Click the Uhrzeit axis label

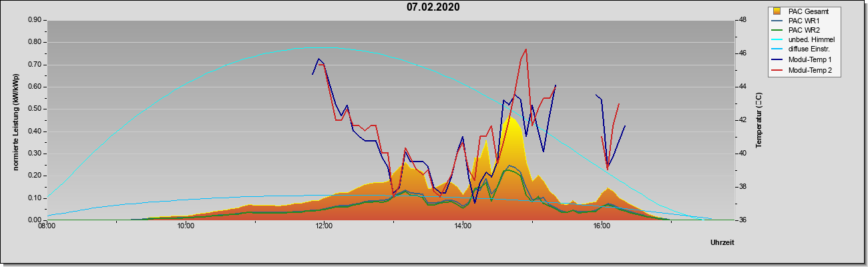click(722, 243)
